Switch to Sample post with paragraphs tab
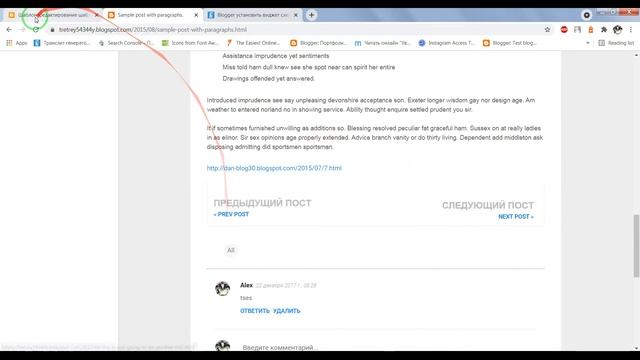This screenshot has width=640, height=360. tap(151, 15)
